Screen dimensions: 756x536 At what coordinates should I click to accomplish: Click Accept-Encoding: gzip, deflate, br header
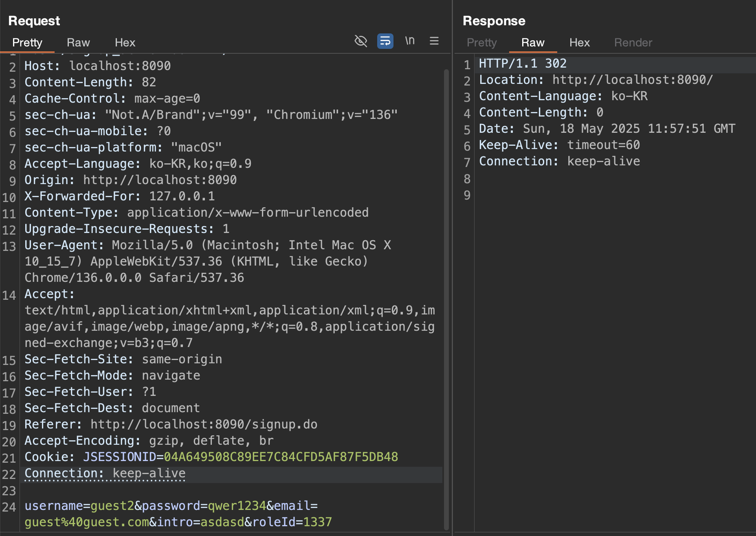[x=149, y=441]
